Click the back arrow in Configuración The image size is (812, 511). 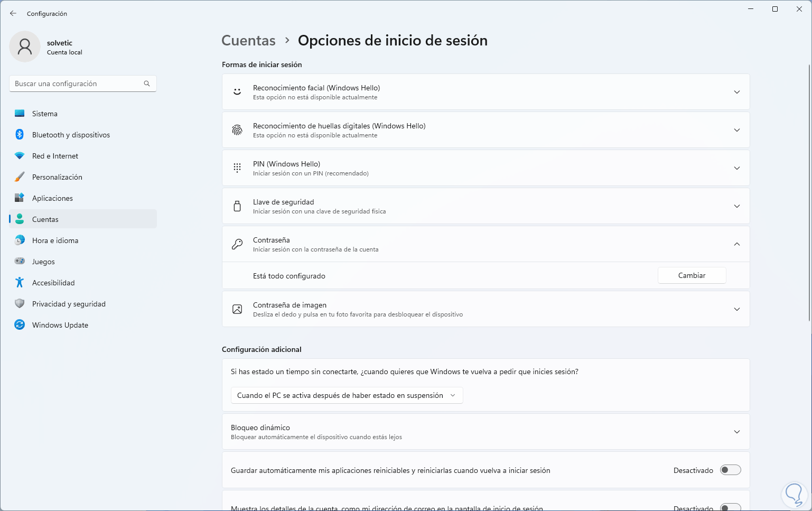click(x=13, y=13)
